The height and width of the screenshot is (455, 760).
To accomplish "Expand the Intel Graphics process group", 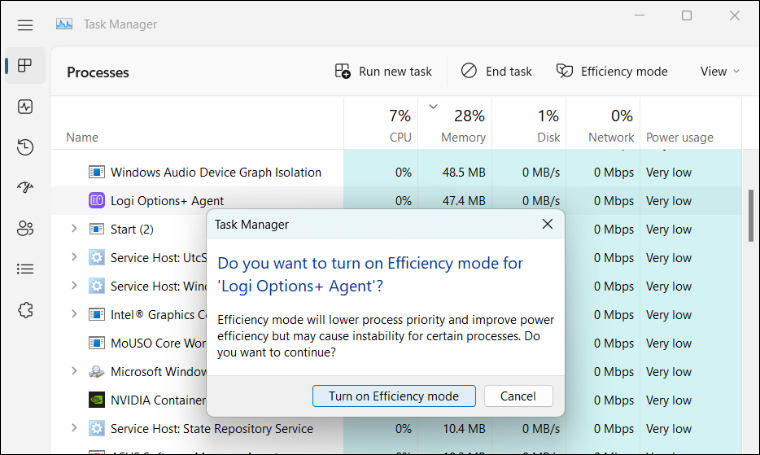I will [74, 315].
